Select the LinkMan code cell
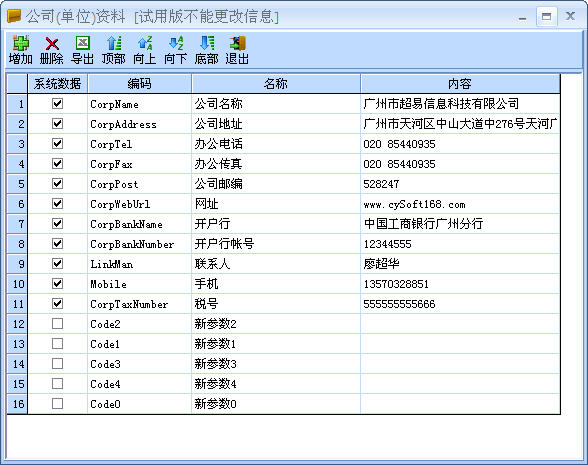This screenshot has width=588, height=465. point(140,264)
